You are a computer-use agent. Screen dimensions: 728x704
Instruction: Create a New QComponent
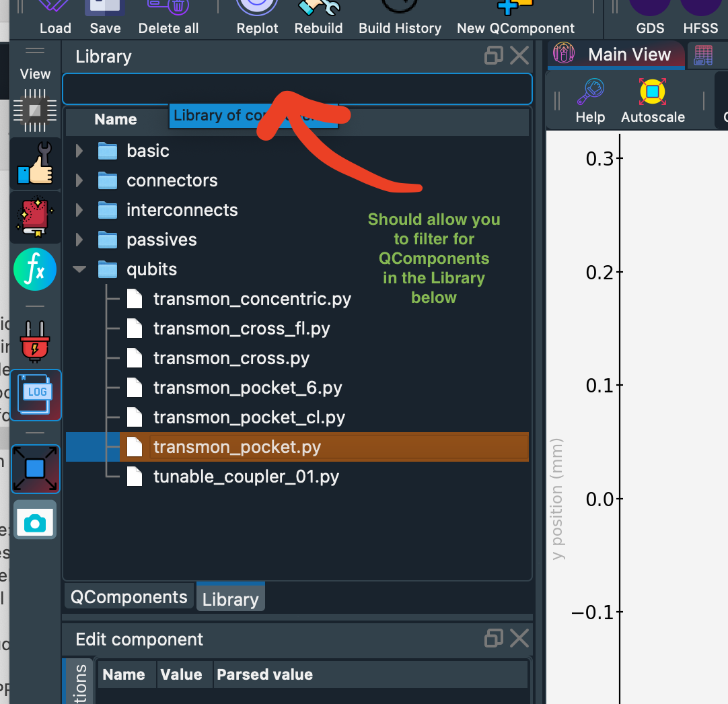coord(515,19)
